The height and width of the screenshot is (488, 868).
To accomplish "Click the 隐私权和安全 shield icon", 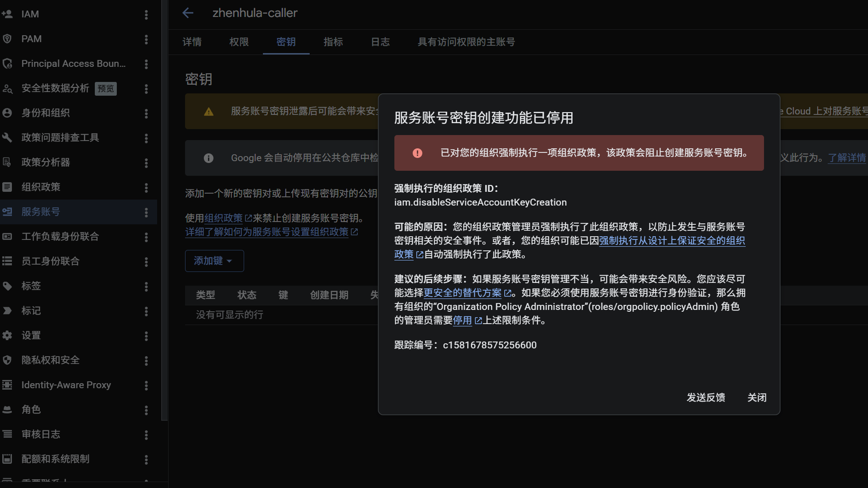I will click(7, 360).
